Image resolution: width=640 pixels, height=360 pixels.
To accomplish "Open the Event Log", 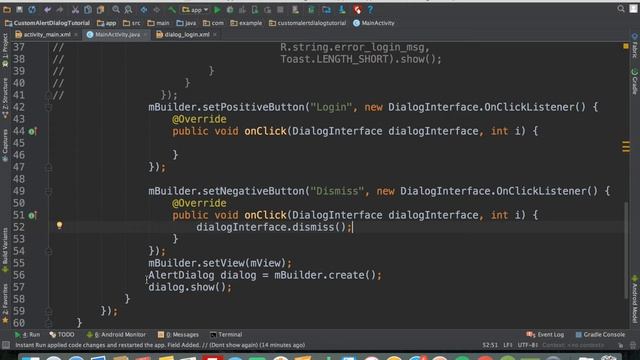I will [545, 335].
